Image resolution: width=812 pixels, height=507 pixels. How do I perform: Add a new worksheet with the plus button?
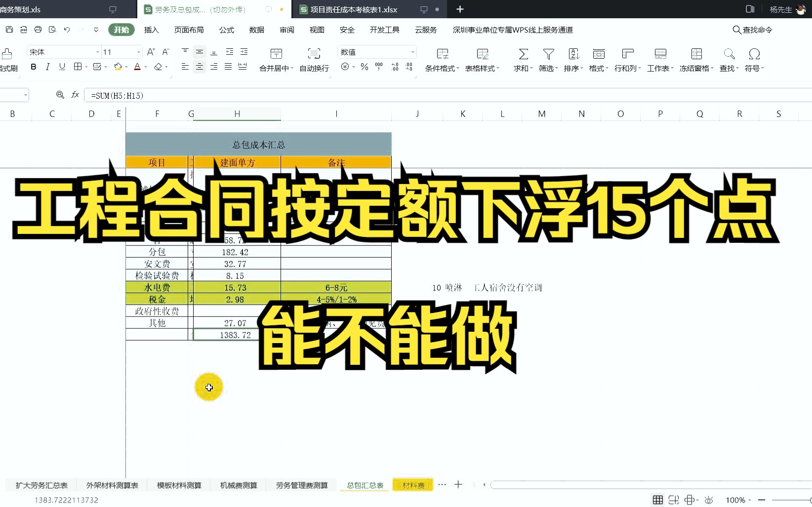click(x=458, y=485)
